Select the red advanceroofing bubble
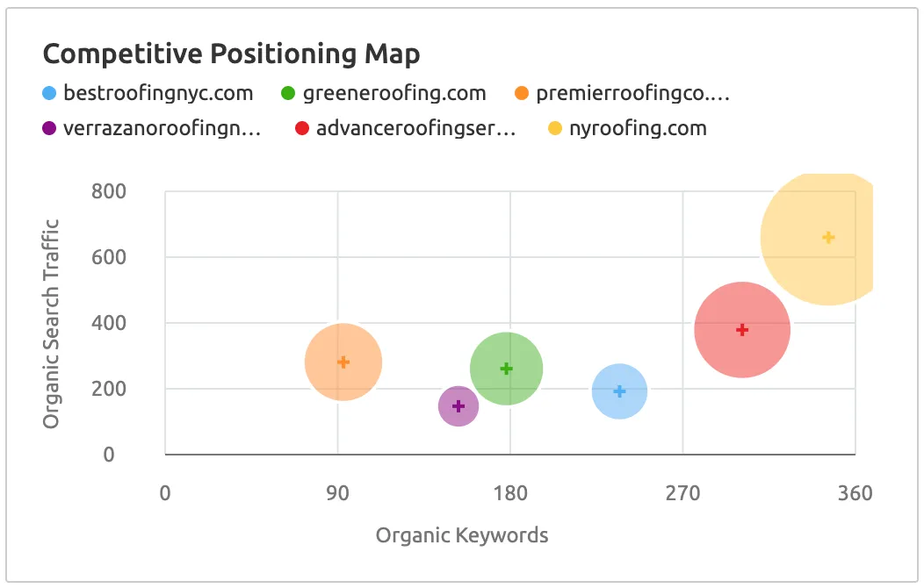The height and width of the screenshot is (588, 924). tap(742, 330)
